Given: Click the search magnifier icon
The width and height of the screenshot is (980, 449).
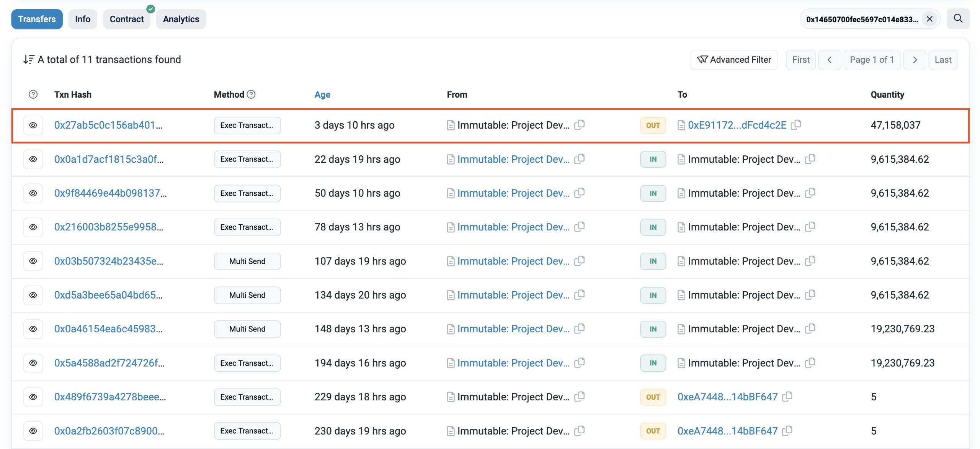Looking at the screenshot, I should [x=958, y=18].
